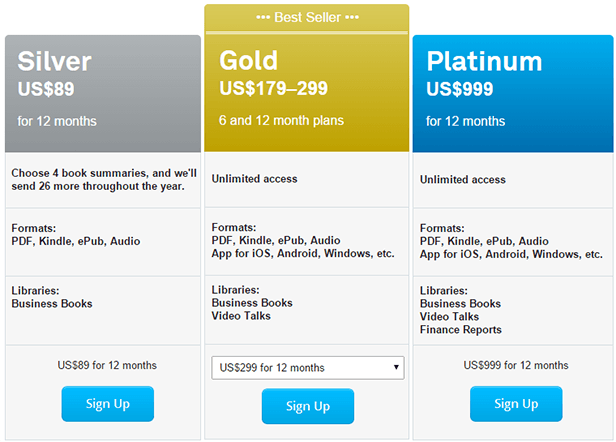616x442 pixels.
Task: Select the Gold plan header
Action: pyautogui.click(x=307, y=92)
